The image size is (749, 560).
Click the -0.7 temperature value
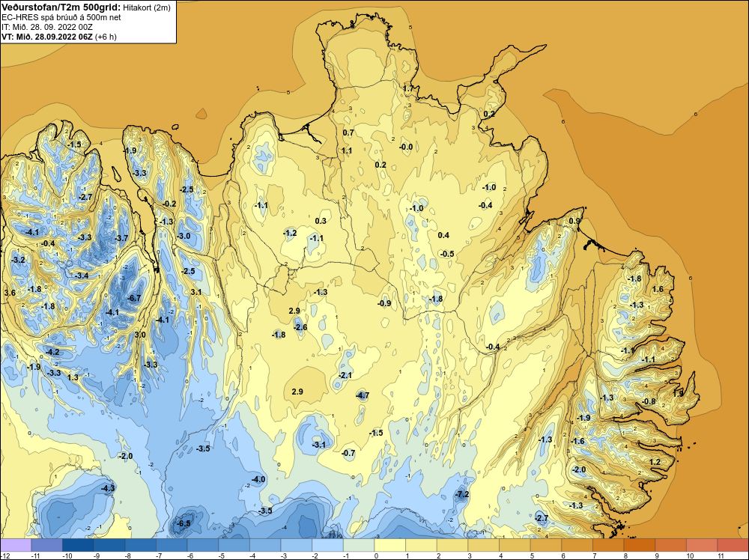pyautogui.click(x=349, y=453)
